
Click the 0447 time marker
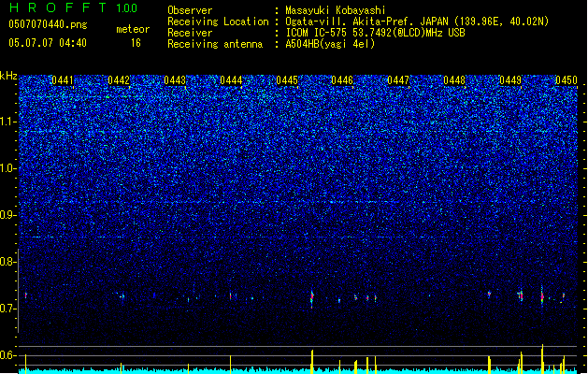click(x=398, y=80)
